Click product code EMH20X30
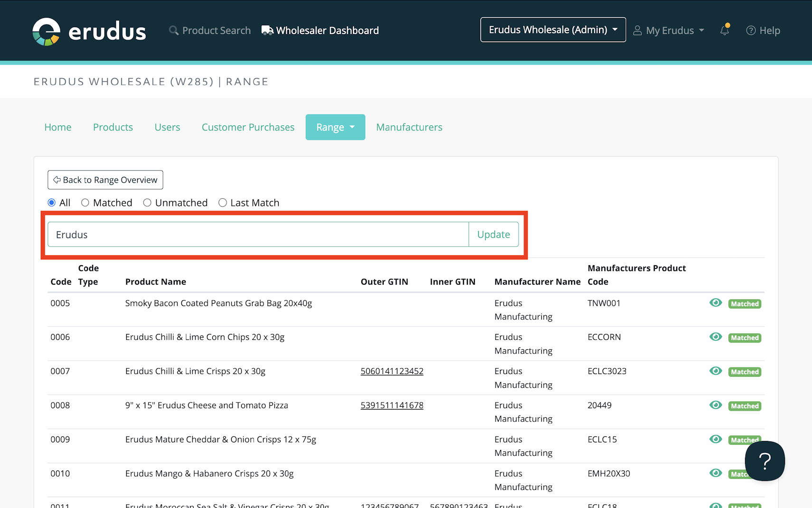 (609, 474)
